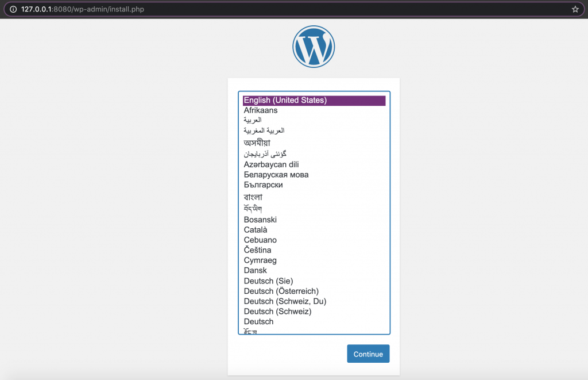Select English (United States) language
This screenshot has height=380, width=588.
tap(285, 100)
